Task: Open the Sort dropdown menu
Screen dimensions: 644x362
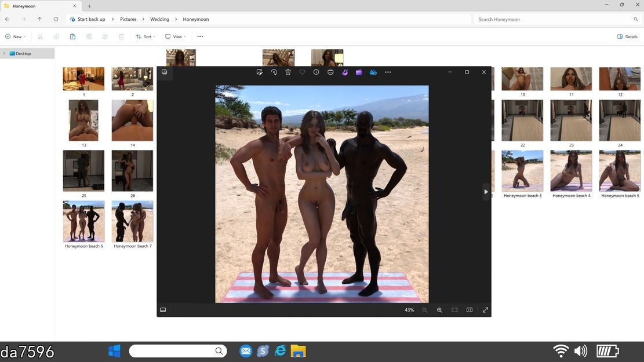Action: [x=146, y=36]
